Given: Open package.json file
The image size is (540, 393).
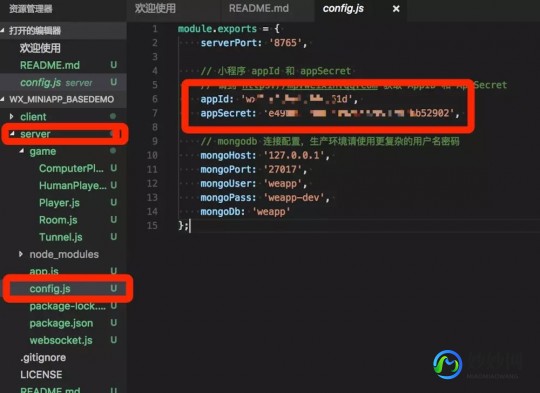Looking at the screenshot, I should coord(61,323).
